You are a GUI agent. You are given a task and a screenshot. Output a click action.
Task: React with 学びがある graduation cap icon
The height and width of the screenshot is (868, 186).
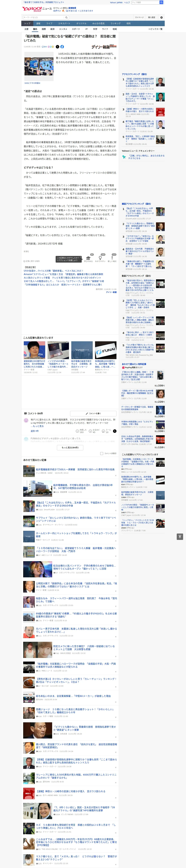[x=89, y=258]
